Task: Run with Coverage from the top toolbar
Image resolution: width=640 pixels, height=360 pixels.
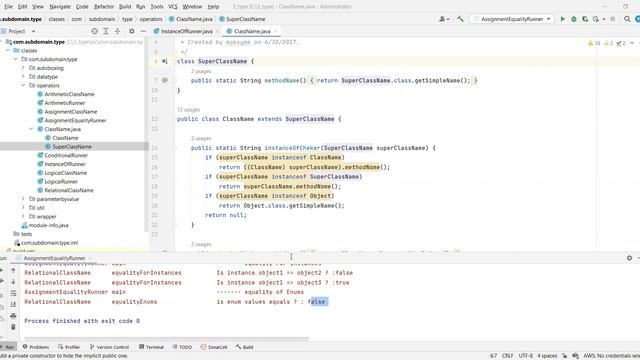Action: click(585, 19)
